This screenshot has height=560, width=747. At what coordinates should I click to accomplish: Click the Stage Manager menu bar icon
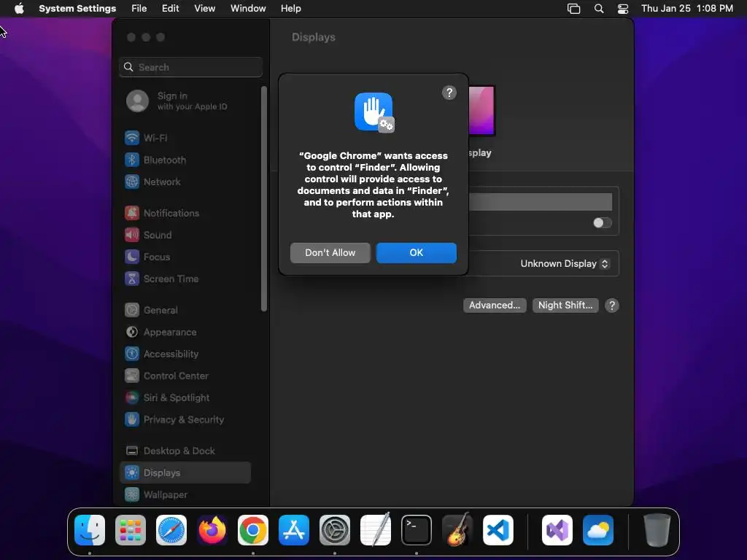click(x=573, y=9)
